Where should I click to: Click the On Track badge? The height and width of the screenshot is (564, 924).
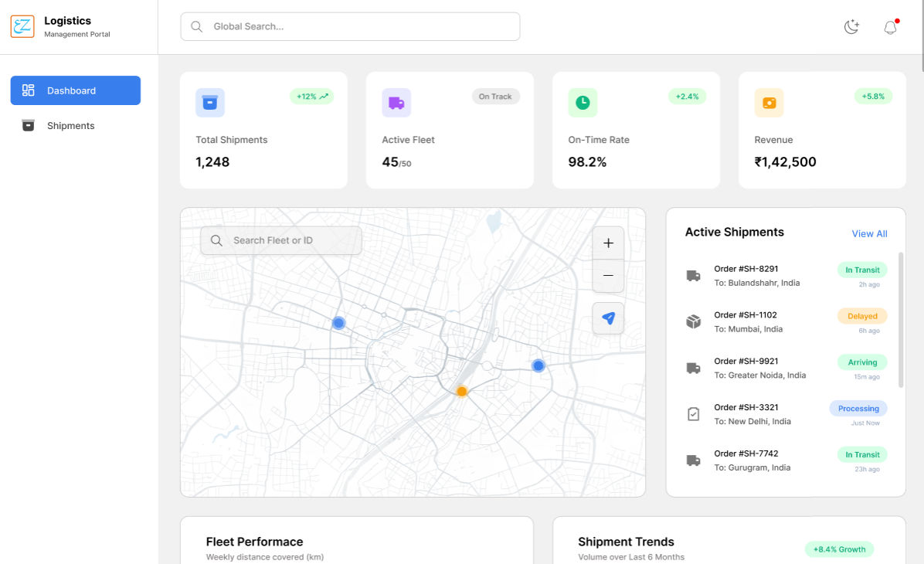tap(495, 96)
